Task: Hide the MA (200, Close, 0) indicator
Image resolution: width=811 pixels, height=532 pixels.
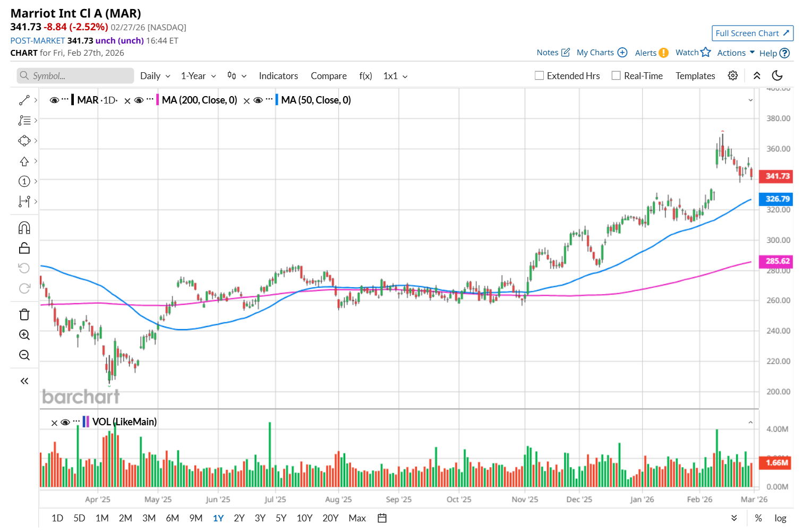Action: [139, 100]
